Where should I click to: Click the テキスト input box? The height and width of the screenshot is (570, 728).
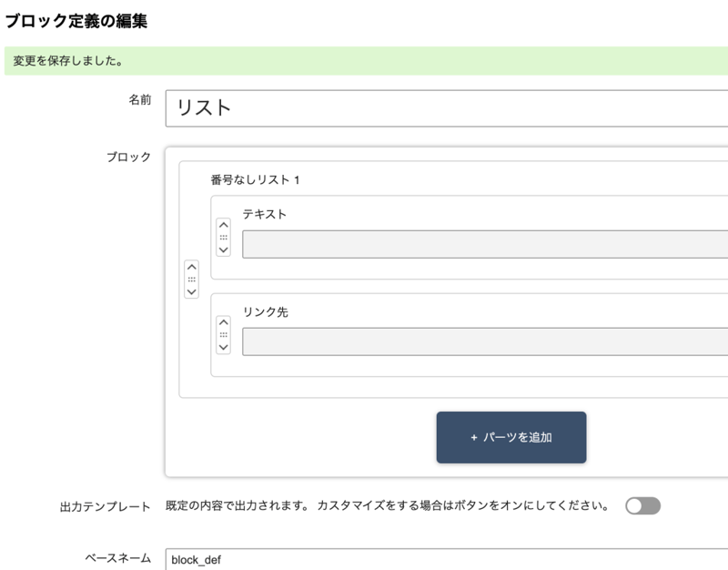pos(484,244)
